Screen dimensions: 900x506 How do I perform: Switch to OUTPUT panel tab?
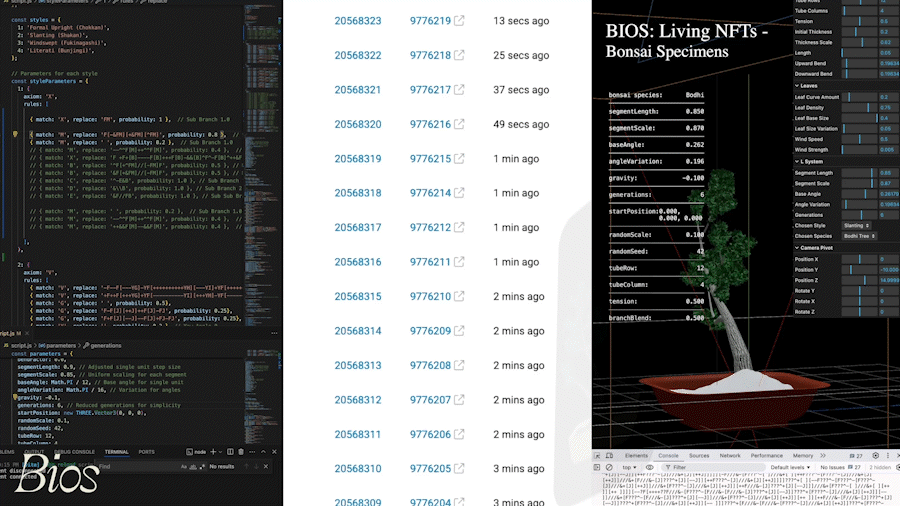pyautogui.click(x=34, y=452)
